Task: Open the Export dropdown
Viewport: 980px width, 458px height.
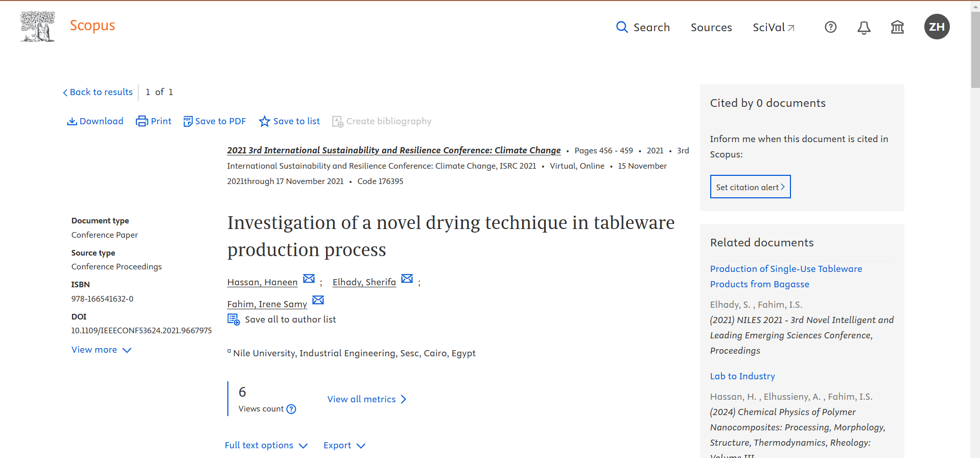Action: point(344,445)
